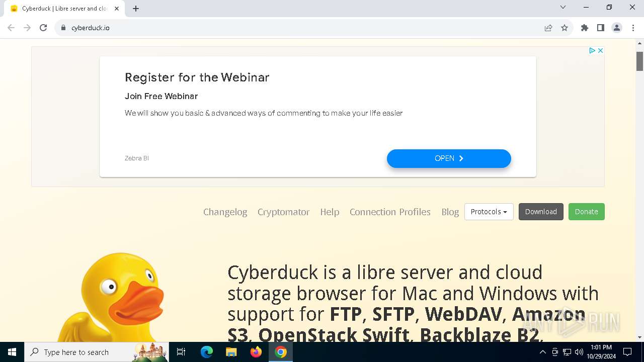Toggle the Chrome side panel icon
This screenshot has width=644, height=362.
(x=601, y=28)
